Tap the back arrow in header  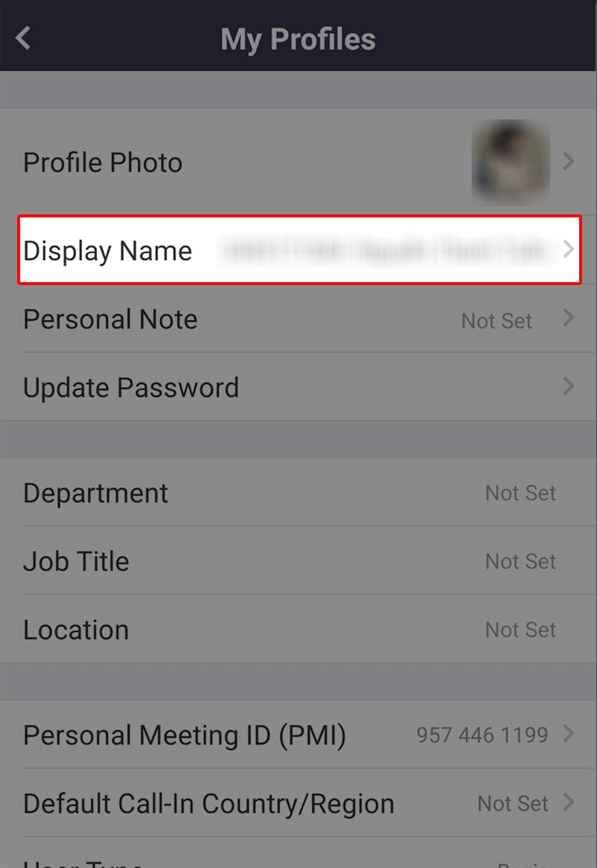coord(23,38)
